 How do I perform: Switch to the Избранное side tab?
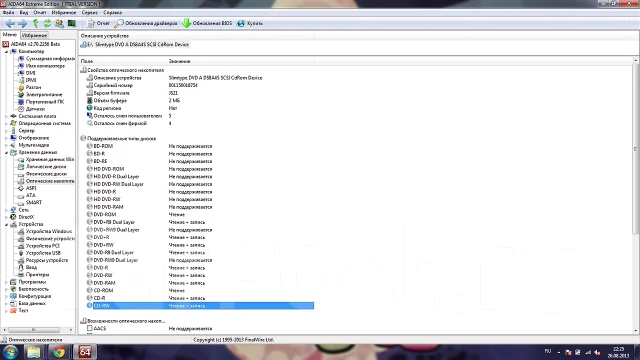tap(34, 36)
